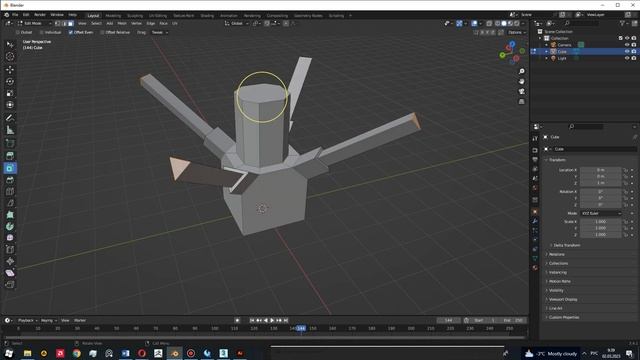Open the Options dropdown in viewport header

(x=516, y=32)
